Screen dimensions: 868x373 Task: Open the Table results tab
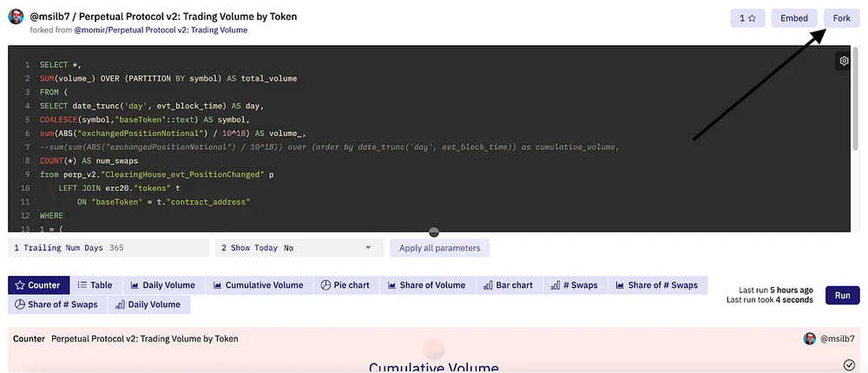pyautogui.click(x=95, y=285)
